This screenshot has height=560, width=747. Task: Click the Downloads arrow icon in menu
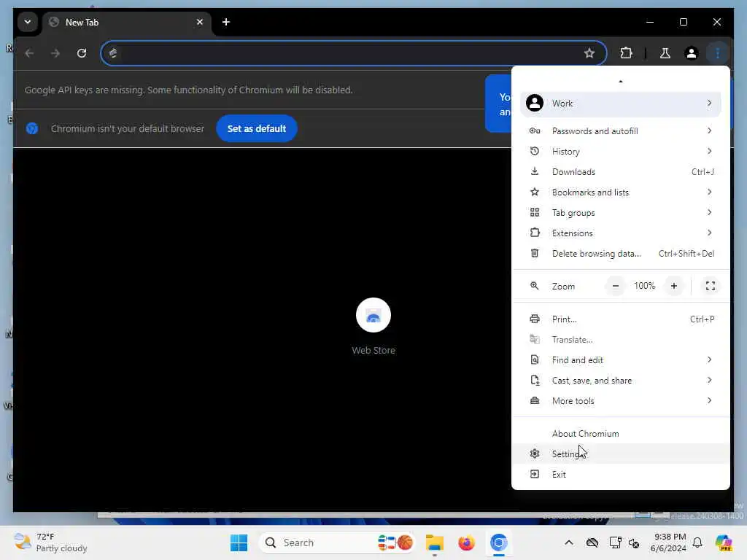click(535, 171)
